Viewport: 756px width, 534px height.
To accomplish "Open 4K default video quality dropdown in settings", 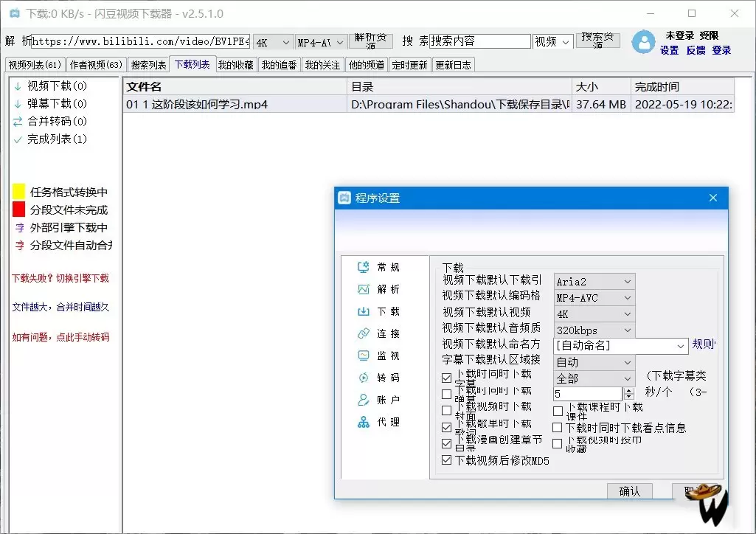I will (594, 314).
